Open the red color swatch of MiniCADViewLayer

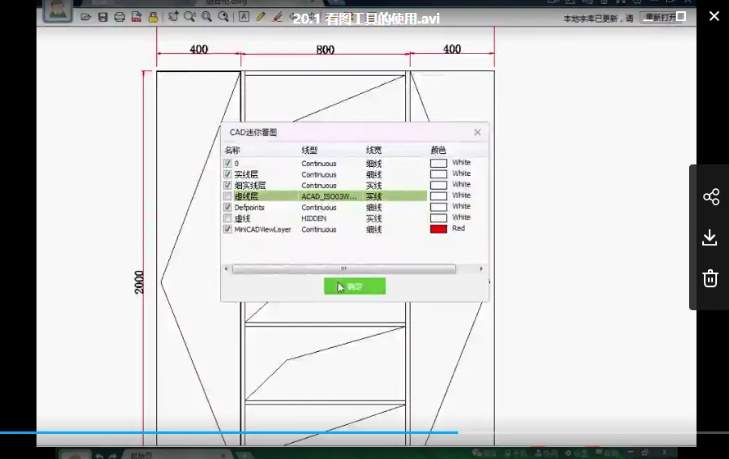[x=438, y=229]
